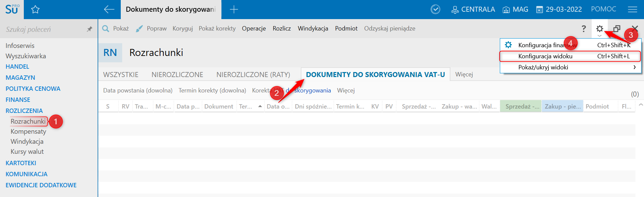
Task: Click the Data p... column header
Action: [188, 107]
